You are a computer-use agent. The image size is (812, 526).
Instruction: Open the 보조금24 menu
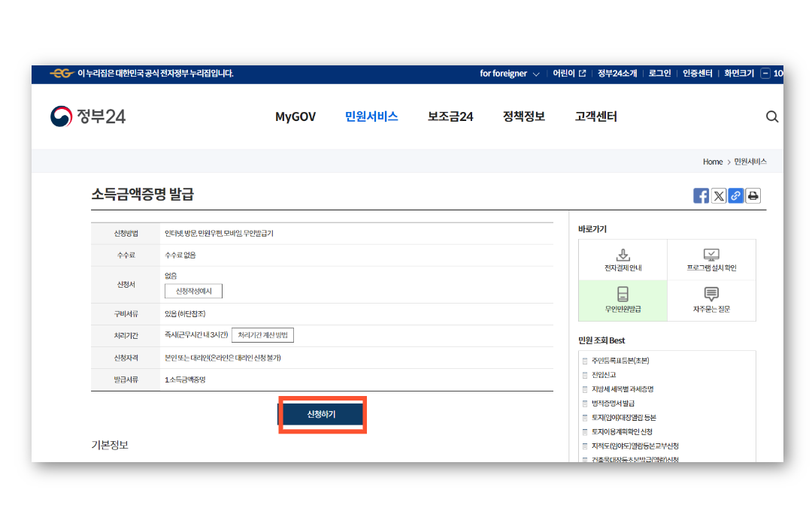point(450,116)
